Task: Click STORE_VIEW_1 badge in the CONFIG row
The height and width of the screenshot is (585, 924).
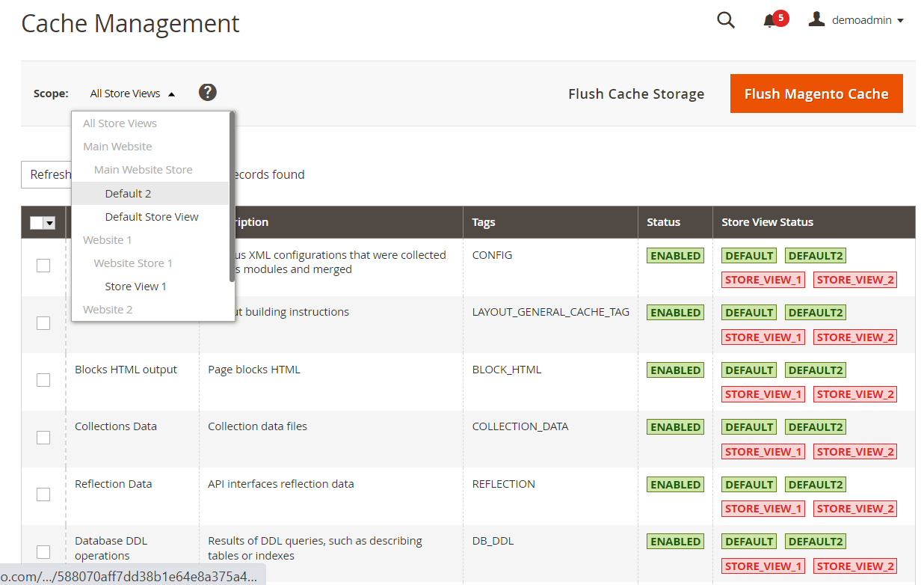Action: [763, 280]
